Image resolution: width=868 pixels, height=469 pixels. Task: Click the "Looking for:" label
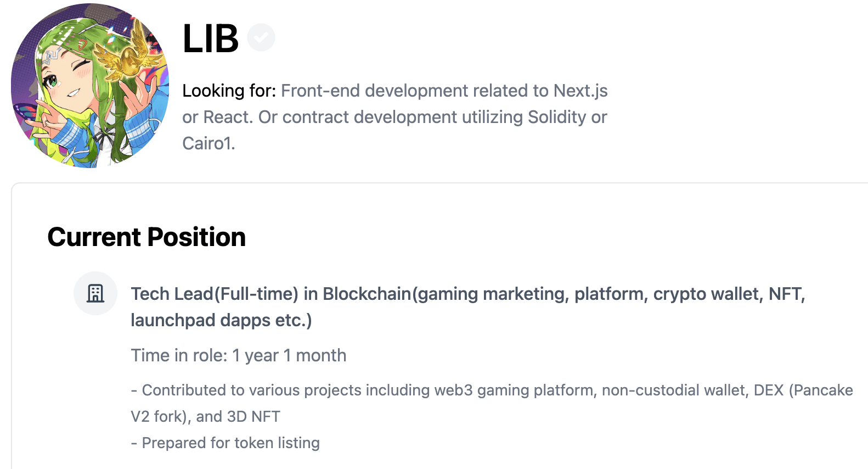click(229, 91)
